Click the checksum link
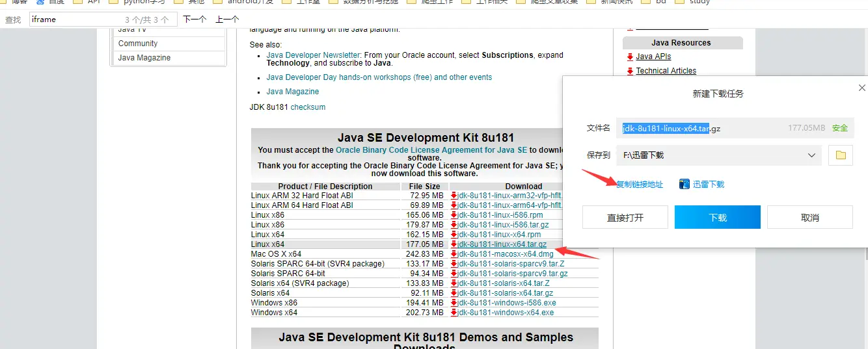Viewport: 868px width, 349px height. [x=308, y=107]
